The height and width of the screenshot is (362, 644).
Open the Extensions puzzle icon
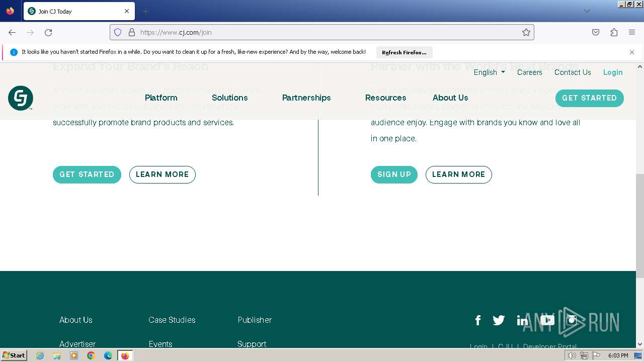pos(614,32)
